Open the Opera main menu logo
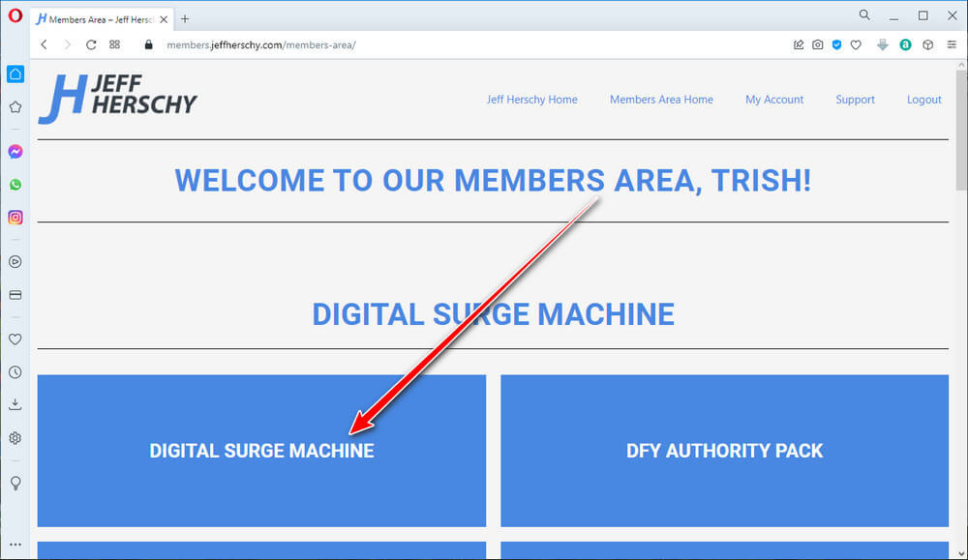Image resolution: width=968 pixels, height=560 pixels. (15, 15)
